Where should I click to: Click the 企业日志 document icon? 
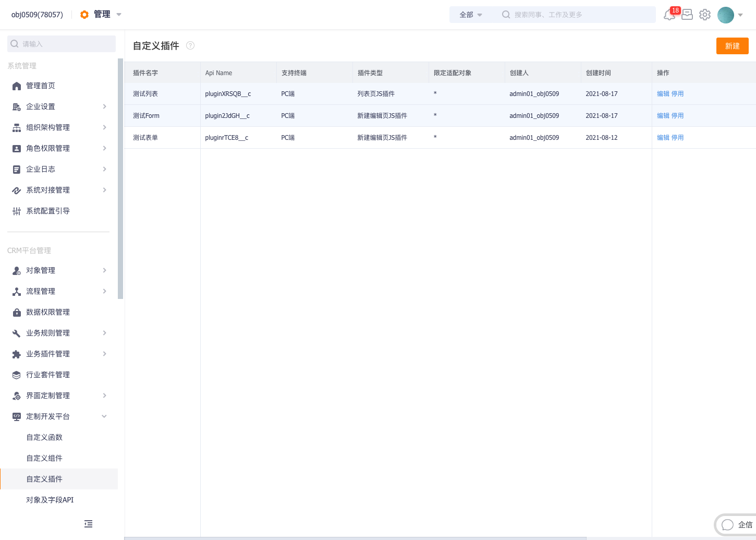pyautogui.click(x=17, y=169)
